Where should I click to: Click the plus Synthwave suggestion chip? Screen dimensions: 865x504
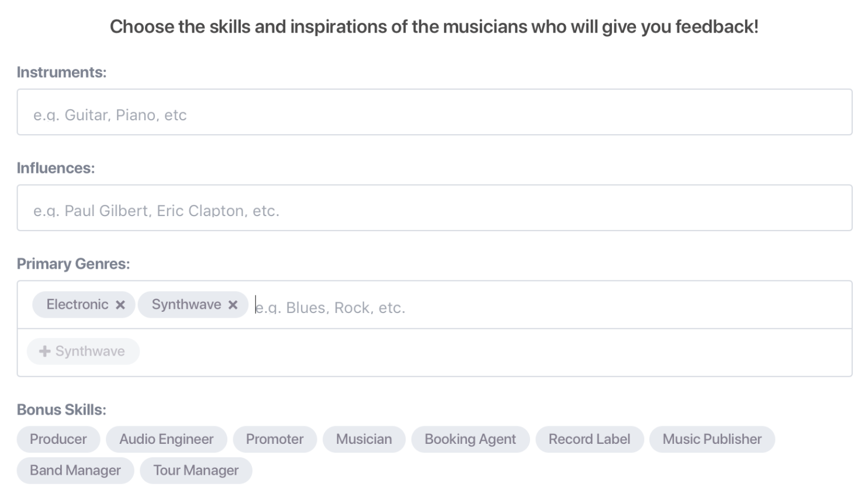click(x=83, y=352)
